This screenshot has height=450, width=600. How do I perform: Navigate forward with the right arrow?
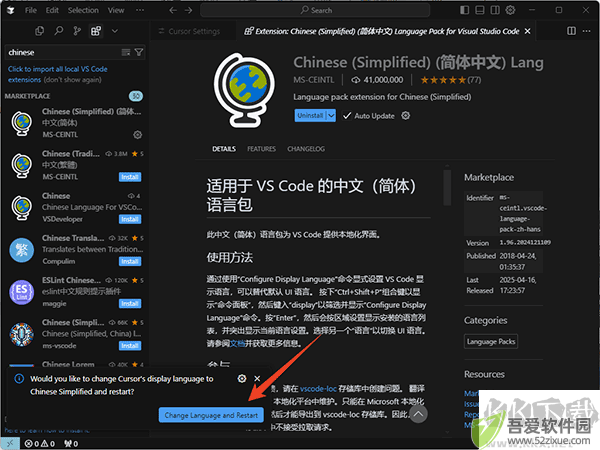pos(188,10)
